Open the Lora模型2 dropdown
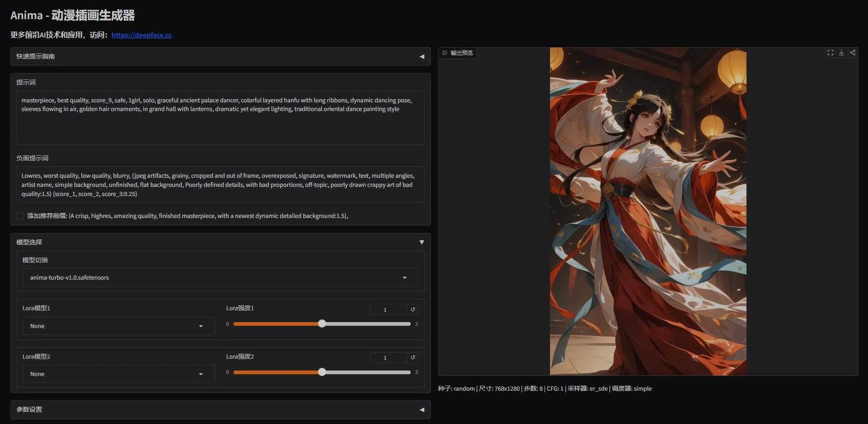The width and height of the screenshot is (868, 424). (118, 374)
